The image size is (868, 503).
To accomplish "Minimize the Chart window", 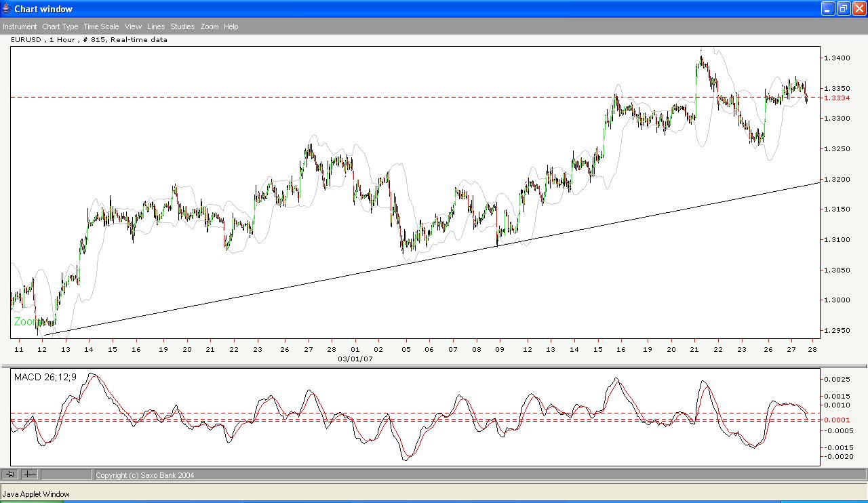I will pyautogui.click(x=828, y=9).
